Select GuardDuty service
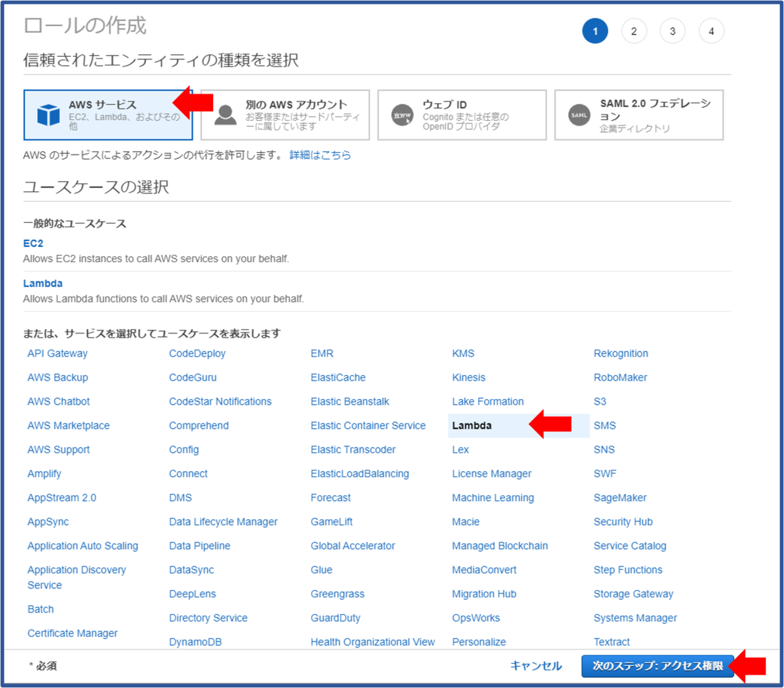Screen dimensions: 784x688 click(336, 618)
